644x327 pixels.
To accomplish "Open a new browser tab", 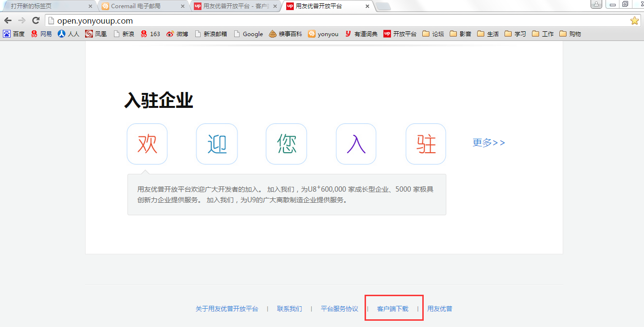I will point(383,7).
